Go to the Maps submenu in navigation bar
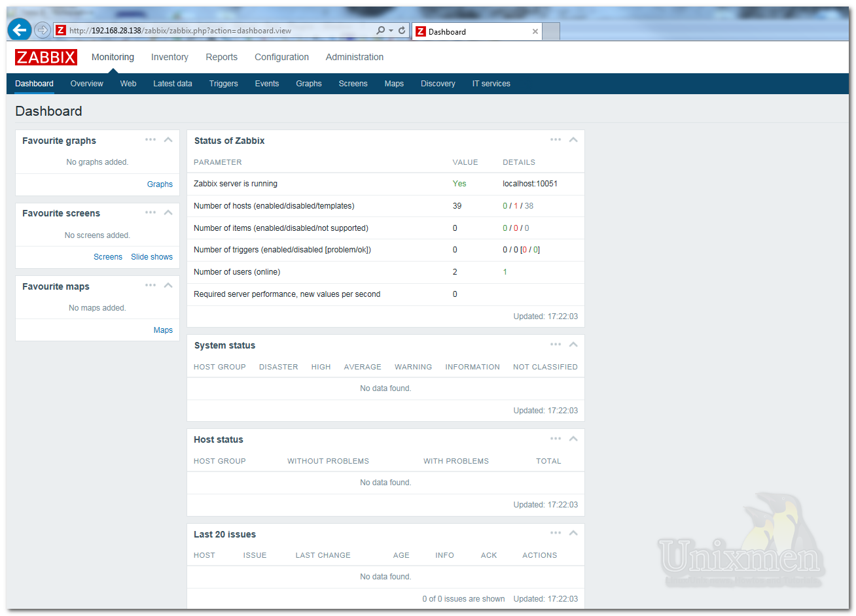Image resolution: width=856 pixels, height=616 pixels. (x=394, y=84)
